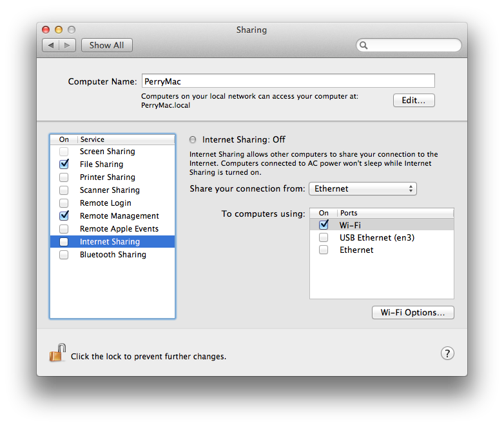This screenshot has width=504, height=427.
Task: Select the Remote Apple Events service row
Action: tap(112, 229)
